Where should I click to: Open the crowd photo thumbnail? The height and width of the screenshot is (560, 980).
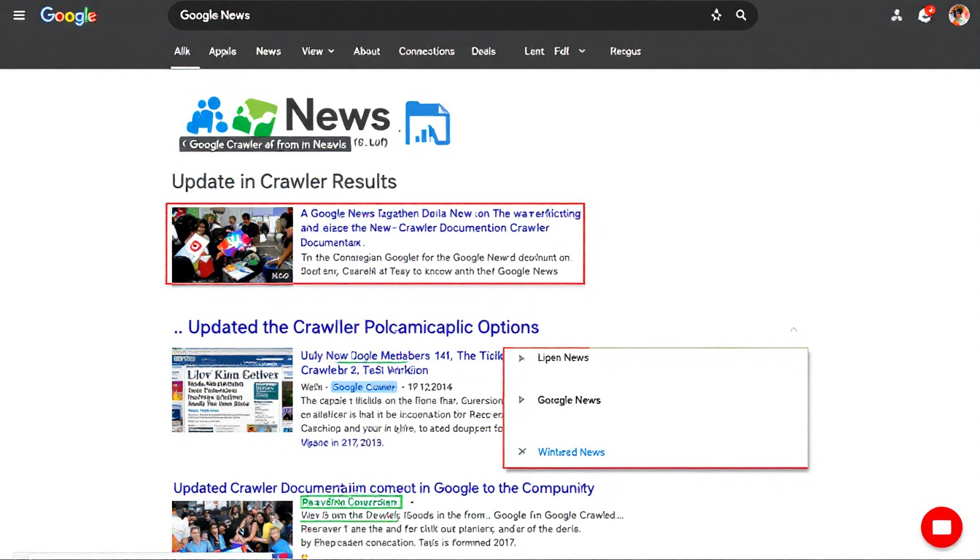pos(232,529)
